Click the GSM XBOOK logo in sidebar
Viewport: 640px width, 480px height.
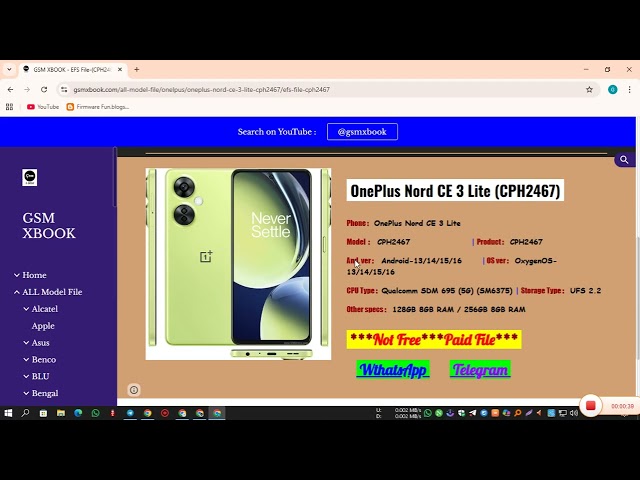(x=29, y=178)
